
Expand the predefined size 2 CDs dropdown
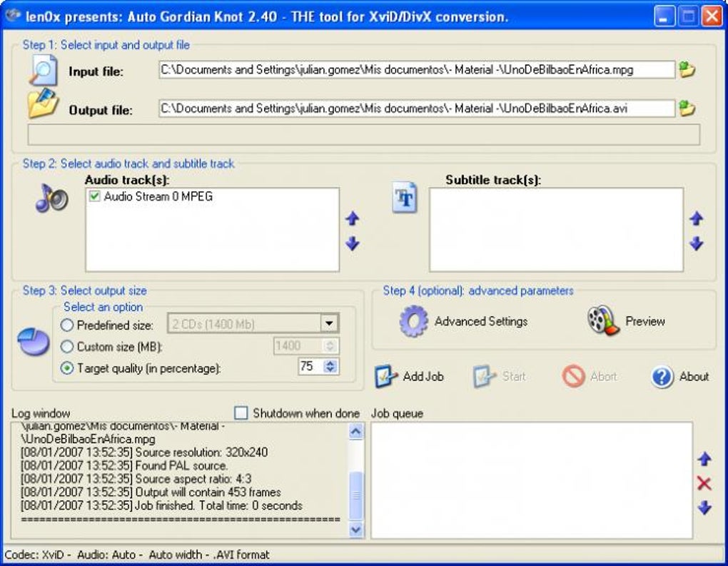pos(329,323)
